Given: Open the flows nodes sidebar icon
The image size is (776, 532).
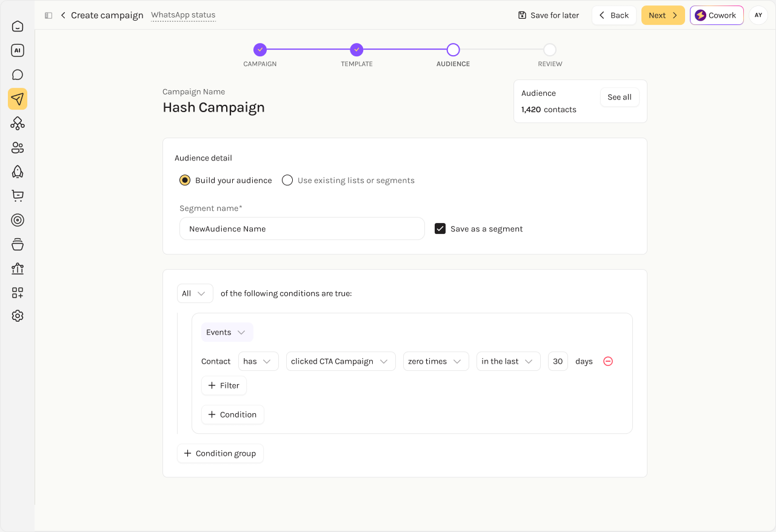Looking at the screenshot, I should tap(18, 123).
